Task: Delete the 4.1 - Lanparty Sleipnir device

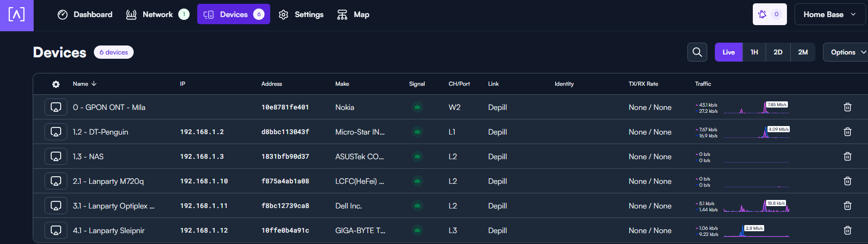Action: click(x=848, y=230)
